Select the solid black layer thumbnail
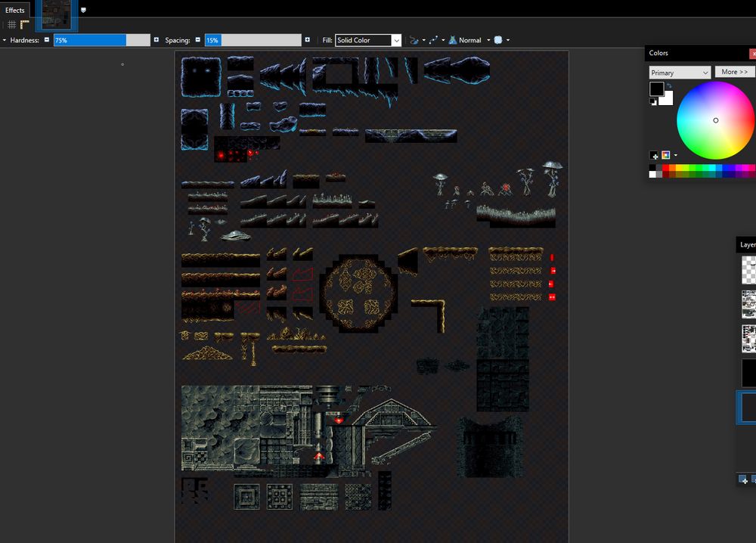Image resolution: width=756 pixels, height=543 pixels. pos(748,373)
